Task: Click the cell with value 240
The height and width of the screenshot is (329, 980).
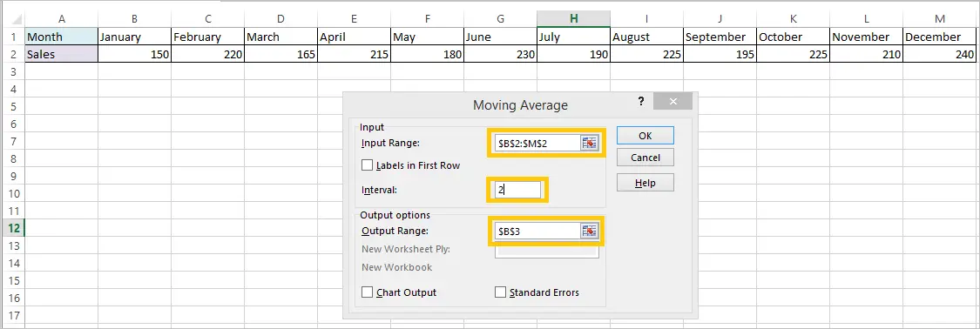Action: click(x=939, y=54)
